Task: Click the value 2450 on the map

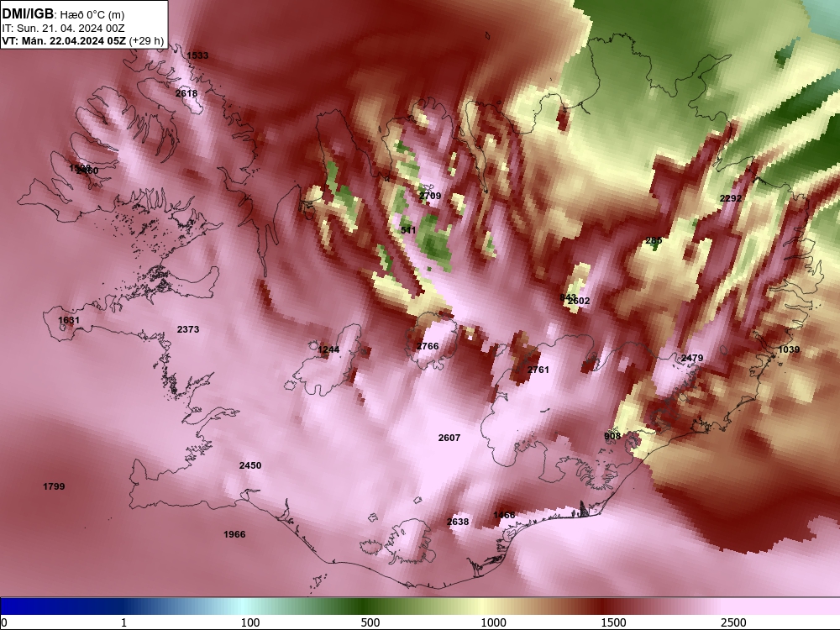Action: (x=250, y=465)
